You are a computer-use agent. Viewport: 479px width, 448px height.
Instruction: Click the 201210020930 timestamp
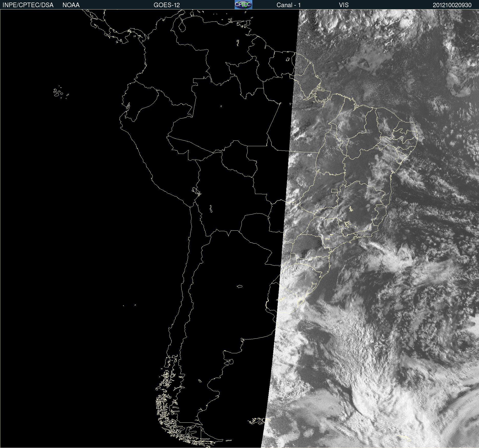pos(452,5)
